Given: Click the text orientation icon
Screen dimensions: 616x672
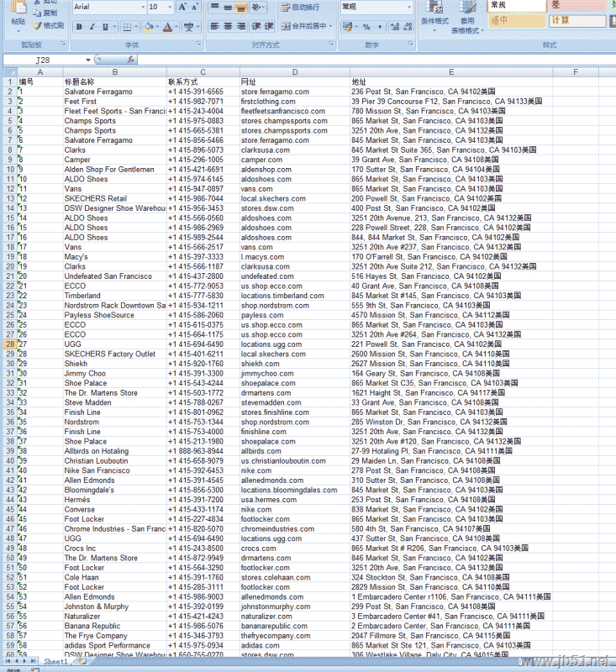Looking at the screenshot, I should pos(256,8).
